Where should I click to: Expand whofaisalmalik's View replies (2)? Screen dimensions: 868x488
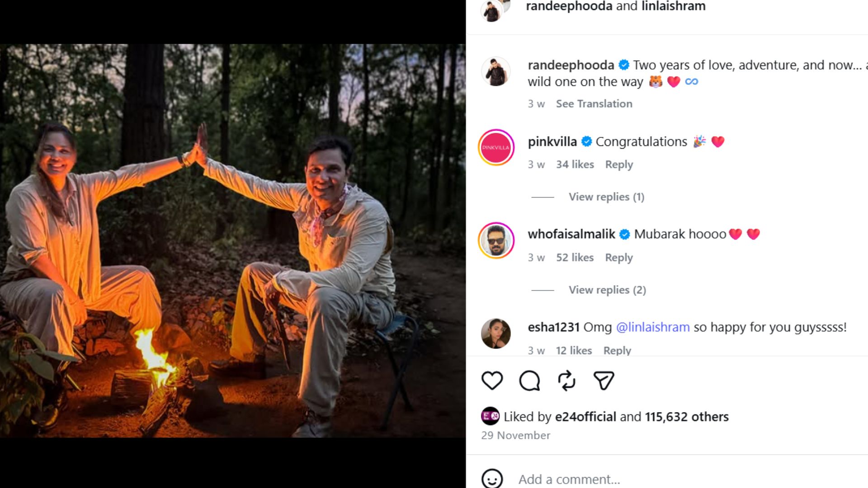tap(607, 290)
